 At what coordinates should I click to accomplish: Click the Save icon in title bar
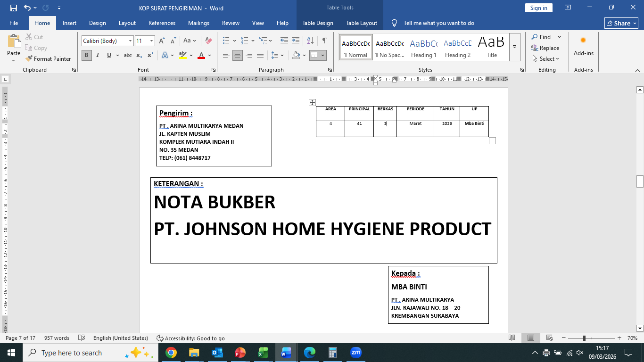(x=13, y=8)
